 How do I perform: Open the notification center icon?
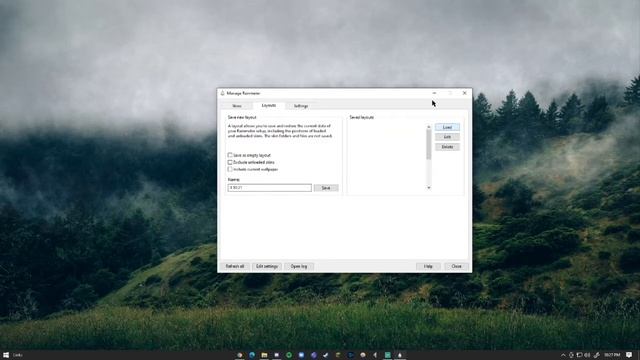tap(629, 355)
